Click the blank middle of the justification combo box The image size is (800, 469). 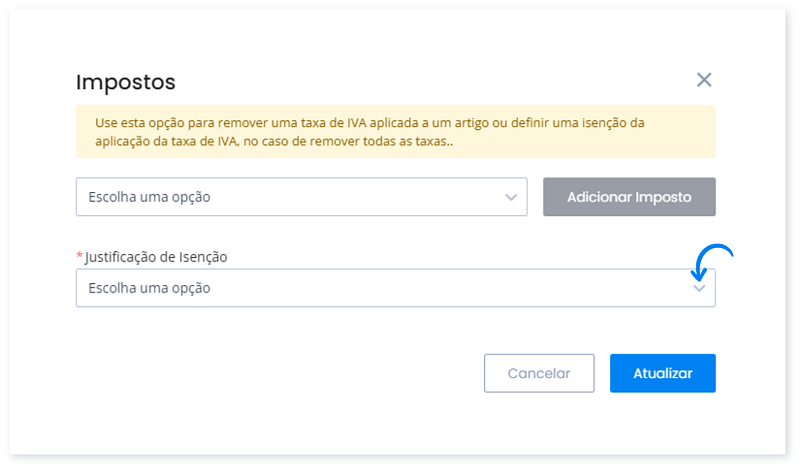coord(449,288)
